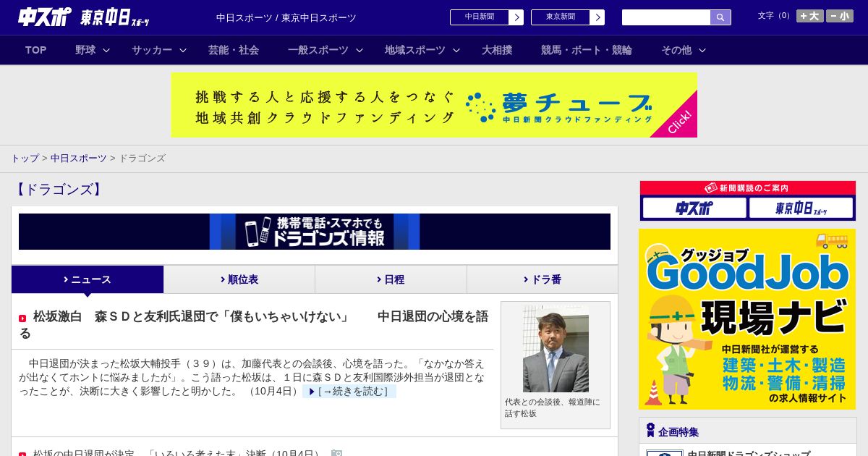Open the 松坂の中日退団が決定 article link
The image size is (868, 456).
[x=177, y=455]
